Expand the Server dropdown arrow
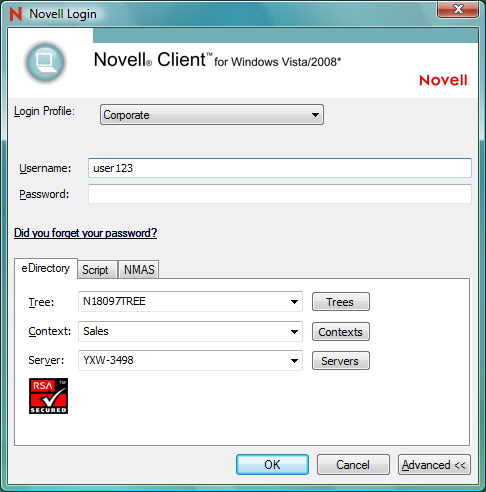The width and height of the screenshot is (486, 492). coord(294,361)
